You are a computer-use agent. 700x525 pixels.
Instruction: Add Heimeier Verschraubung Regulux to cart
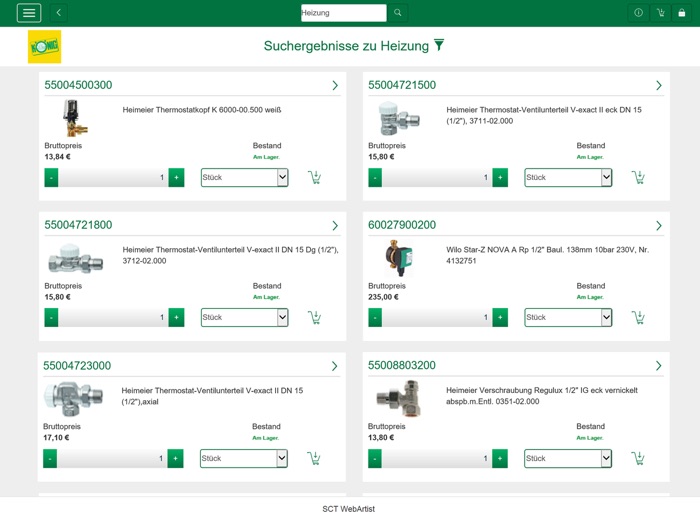click(x=638, y=458)
